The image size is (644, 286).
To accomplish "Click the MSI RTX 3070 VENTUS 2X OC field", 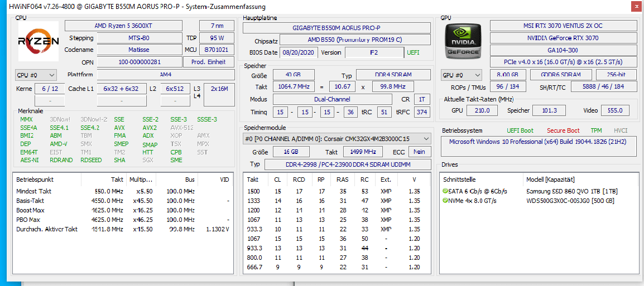I will (563, 26).
